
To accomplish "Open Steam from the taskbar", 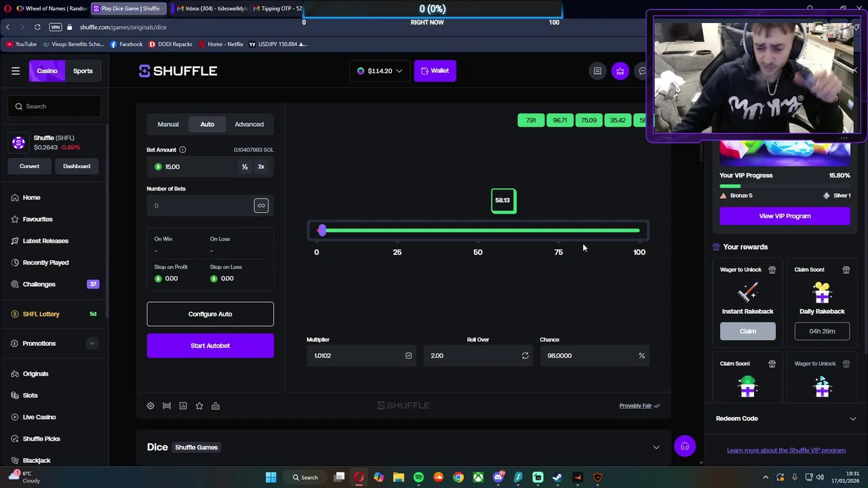I will (x=557, y=477).
